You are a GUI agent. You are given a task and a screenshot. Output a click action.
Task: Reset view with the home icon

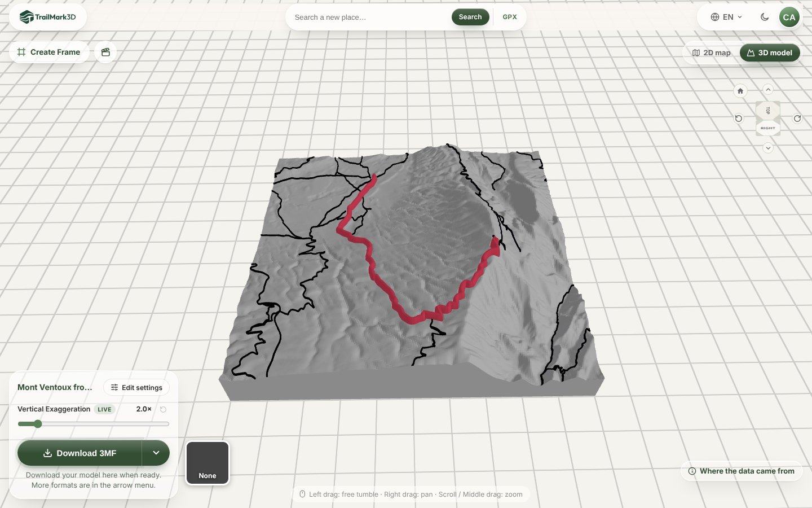tap(740, 91)
